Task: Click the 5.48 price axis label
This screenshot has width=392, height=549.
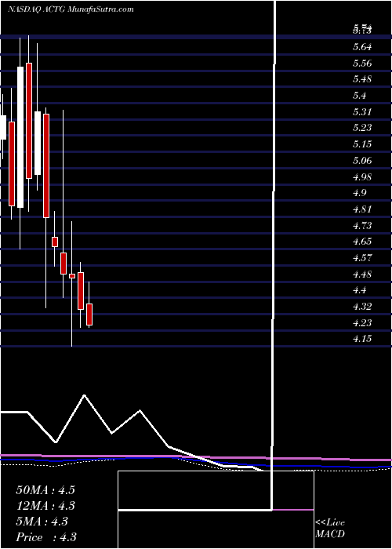Action: [362, 79]
